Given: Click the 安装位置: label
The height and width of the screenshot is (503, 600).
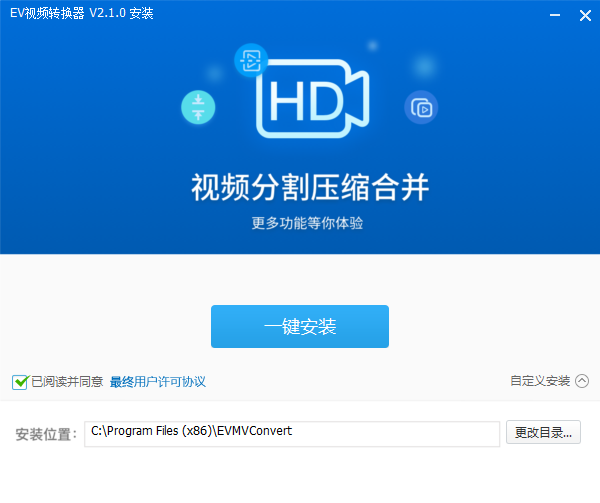Looking at the screenshot, I should click(x=46, y=435).
